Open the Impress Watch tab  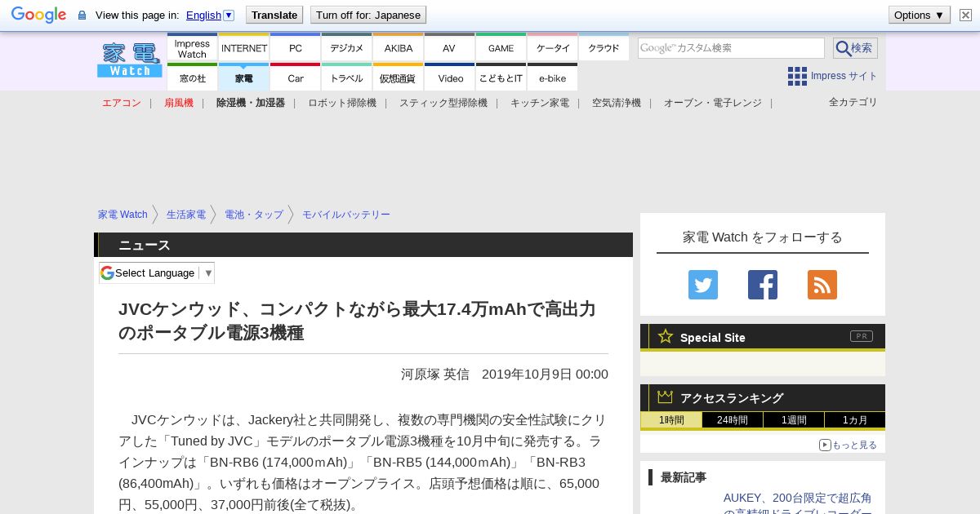coord(192,48)
